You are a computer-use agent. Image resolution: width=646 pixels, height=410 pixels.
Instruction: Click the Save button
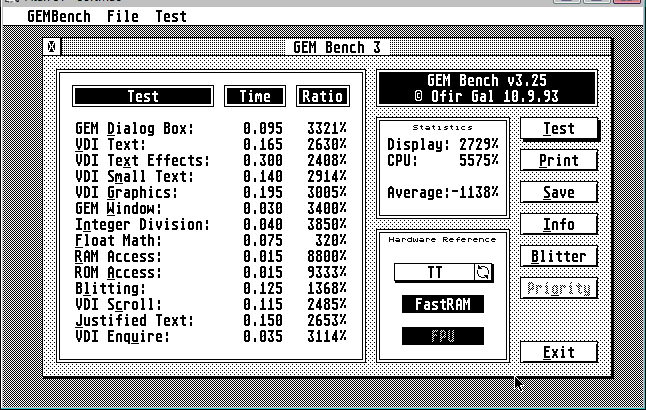click(x=559, y=192)
